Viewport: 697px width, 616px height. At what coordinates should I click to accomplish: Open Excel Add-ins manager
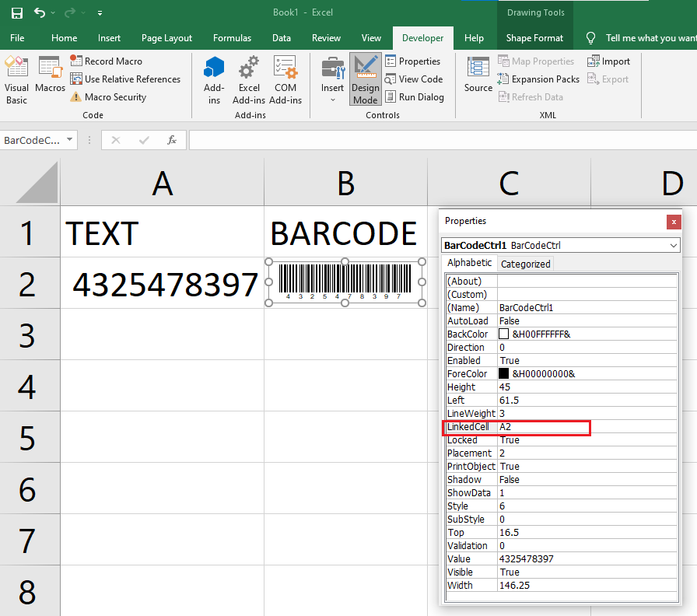pos(249,80)
